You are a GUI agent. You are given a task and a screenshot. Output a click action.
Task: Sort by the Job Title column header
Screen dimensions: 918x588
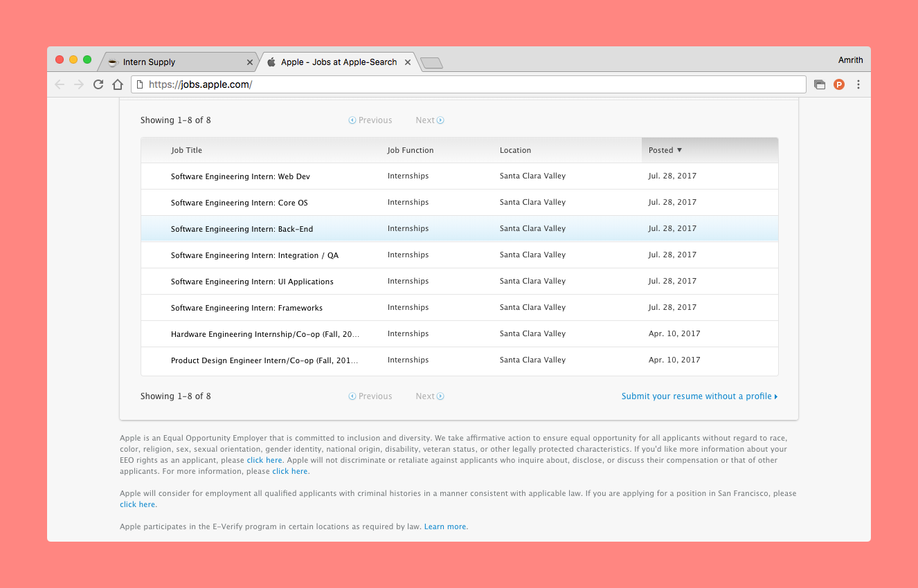(187, 150)
